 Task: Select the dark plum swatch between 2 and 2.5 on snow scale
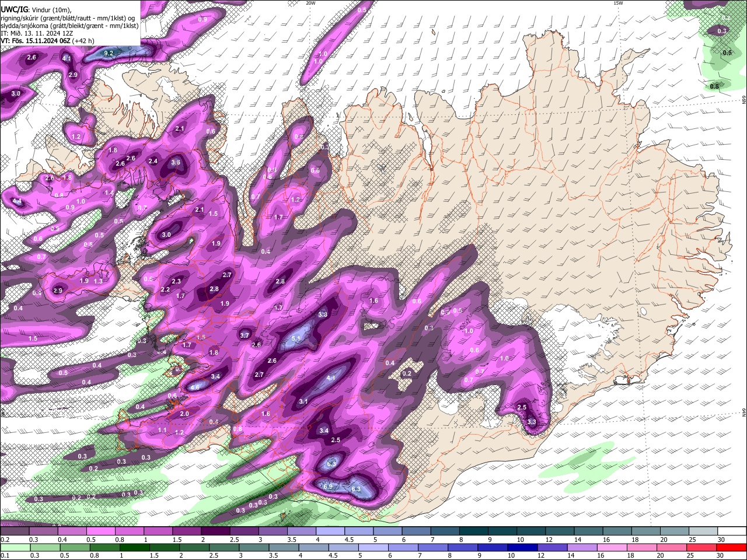pos(215,531)
